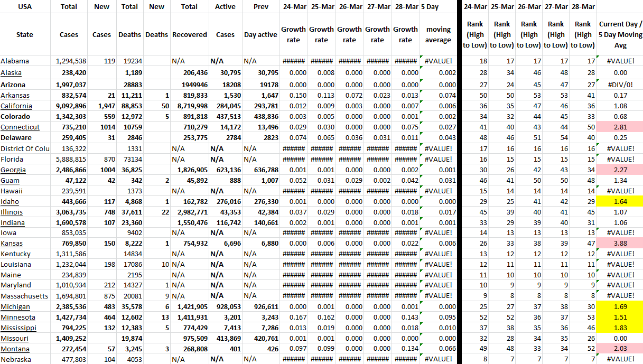Follow the Montana hyperlink
Screen dimensions: 643x364
15,349
